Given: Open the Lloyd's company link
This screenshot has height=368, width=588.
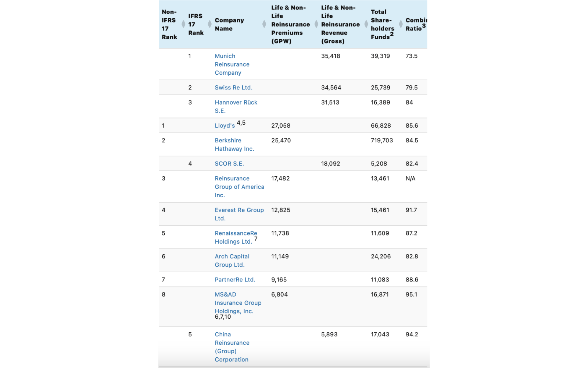Looking at the screenshot, I should tap(225, 125).
